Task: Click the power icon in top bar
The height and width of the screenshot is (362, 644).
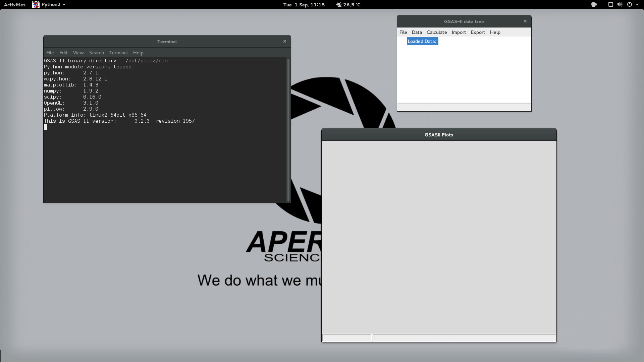Action: pos(629,5)
